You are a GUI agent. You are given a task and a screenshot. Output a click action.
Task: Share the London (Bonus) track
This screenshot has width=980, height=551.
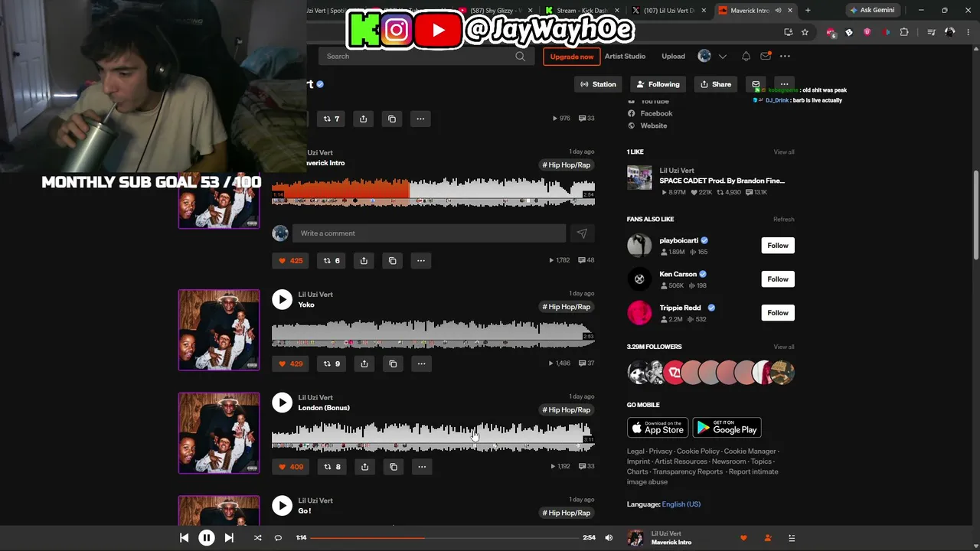pyautogui.click(x=364, y=467)
